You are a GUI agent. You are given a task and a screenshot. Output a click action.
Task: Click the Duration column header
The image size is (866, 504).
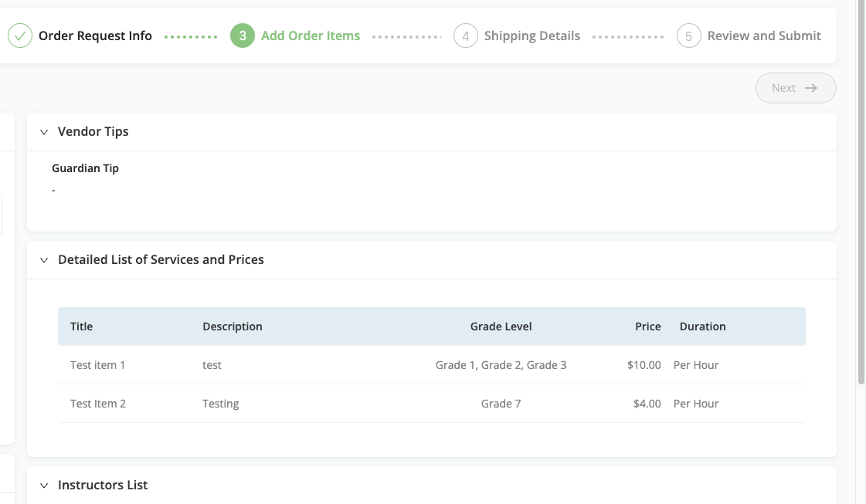tap(702, 326)
